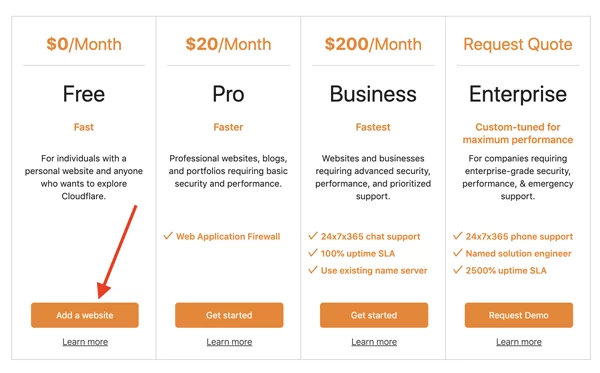Click checkmark beside Web Application Firewall
This screenshot has height=373, width=600.
(x=168, y=236)
